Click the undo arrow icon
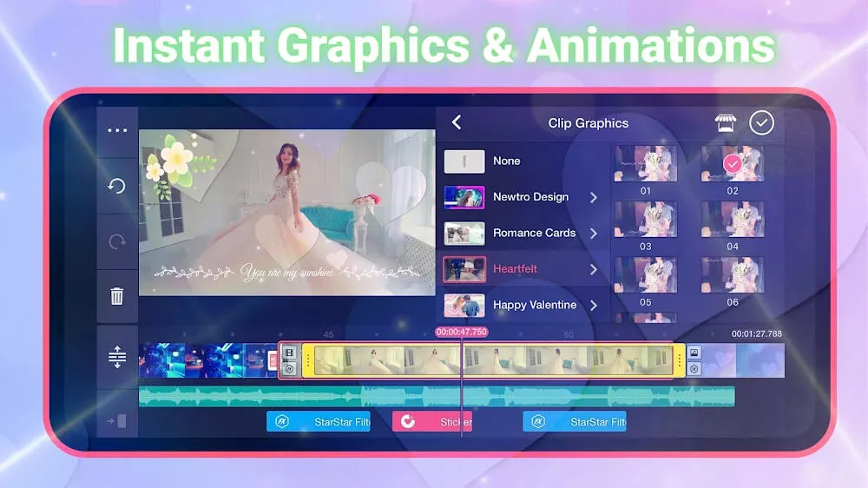Viewport: 868px width, 488px height. point(117,187)
